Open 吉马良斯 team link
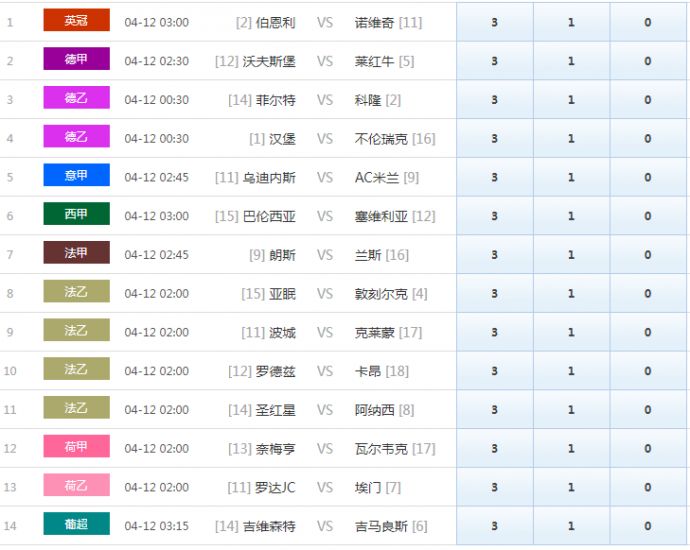The height and width of the screenshot is (550, 690). [381, 526]
